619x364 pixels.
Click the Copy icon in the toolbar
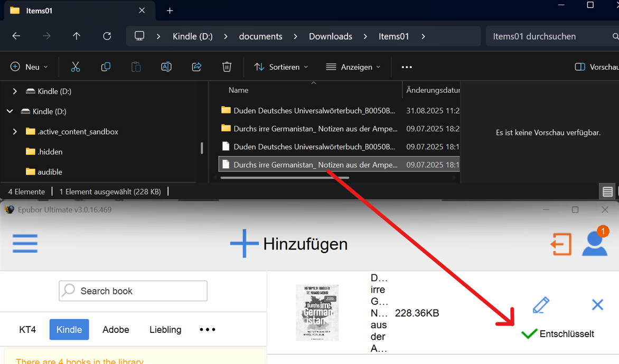(106, 66)
